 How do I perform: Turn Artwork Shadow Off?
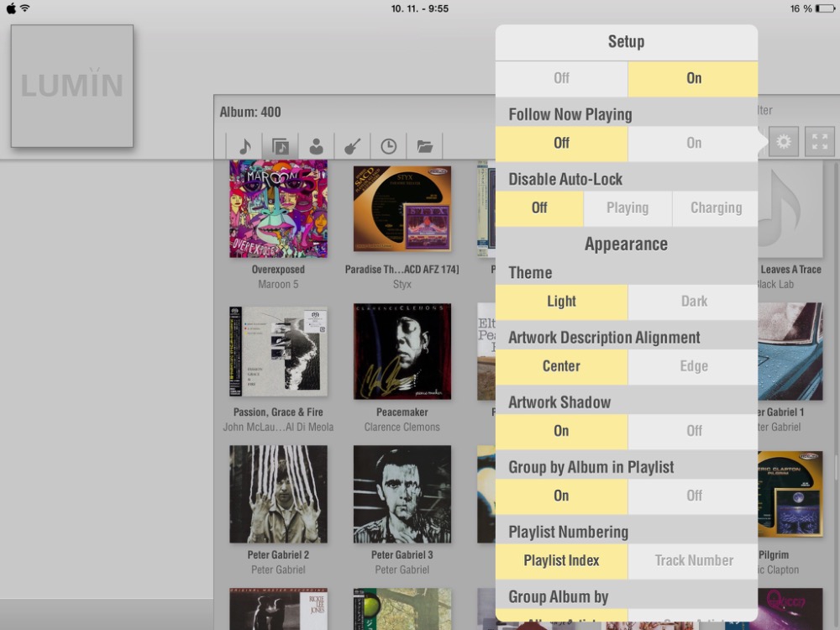click(x=693, y=431)
